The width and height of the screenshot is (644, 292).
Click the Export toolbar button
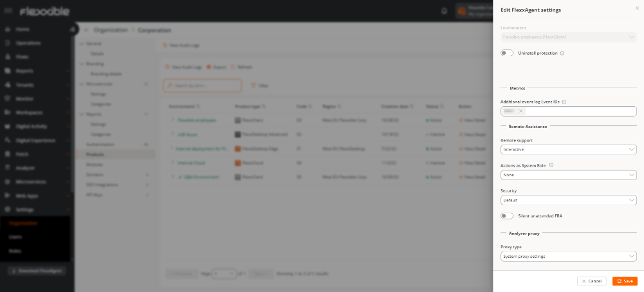click(216, 67)
